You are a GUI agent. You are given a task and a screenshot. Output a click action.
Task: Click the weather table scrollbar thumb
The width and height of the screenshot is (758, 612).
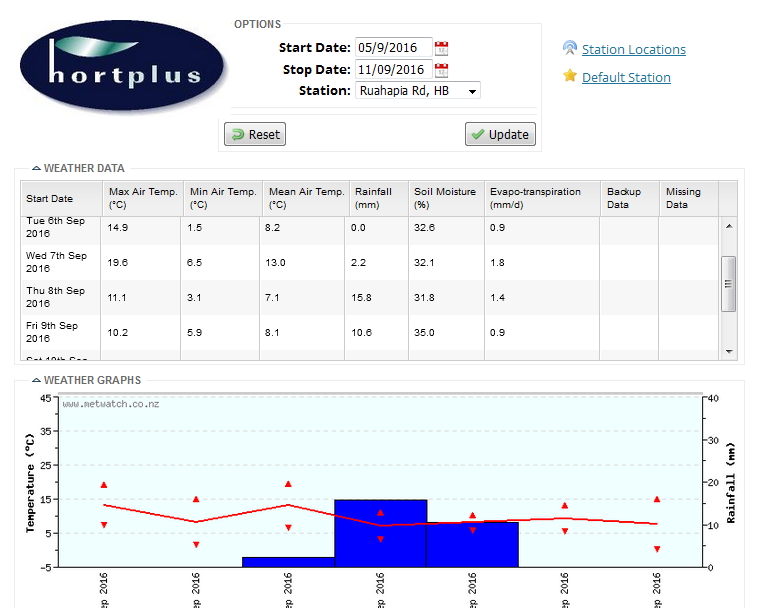coord(729,284)
